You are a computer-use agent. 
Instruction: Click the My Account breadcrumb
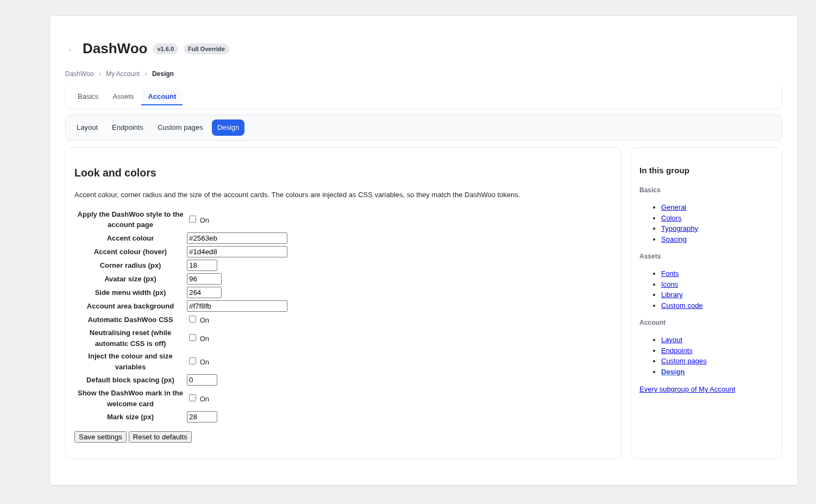[123, 74]
